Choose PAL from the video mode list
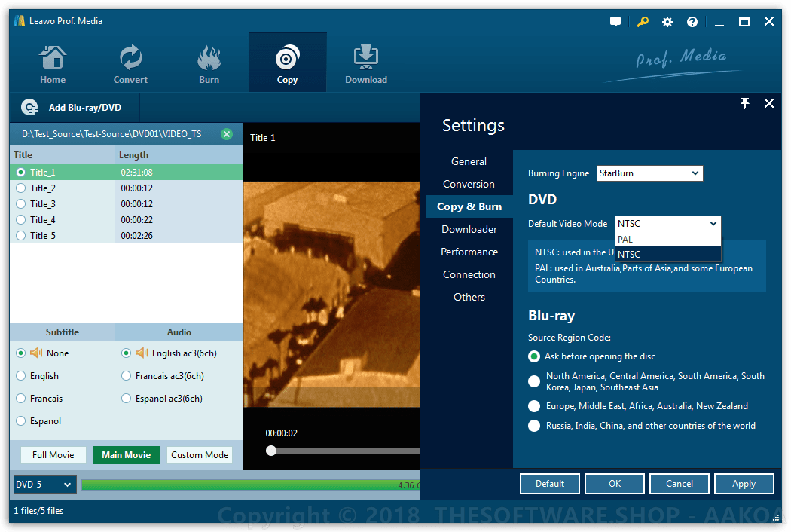Image resolution: width=791 pixels, height=532 pixels. pos(668,239)
